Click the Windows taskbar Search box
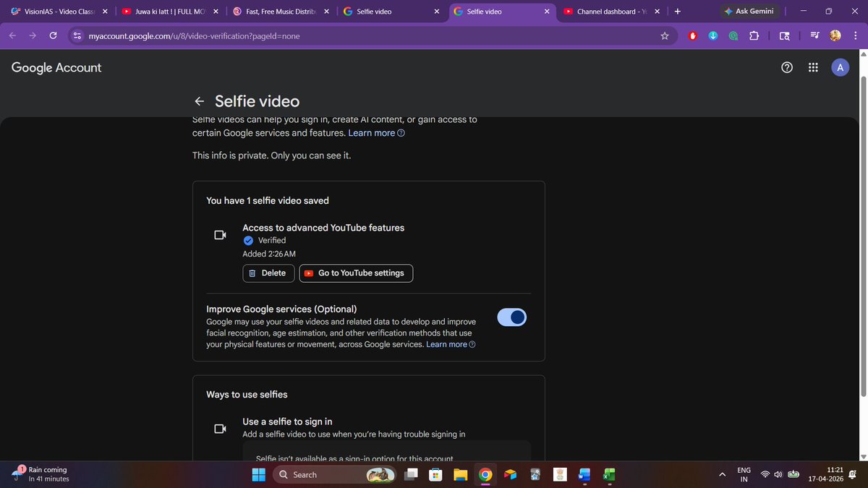The width and height of the screenshot is (868, 488). 334,474
